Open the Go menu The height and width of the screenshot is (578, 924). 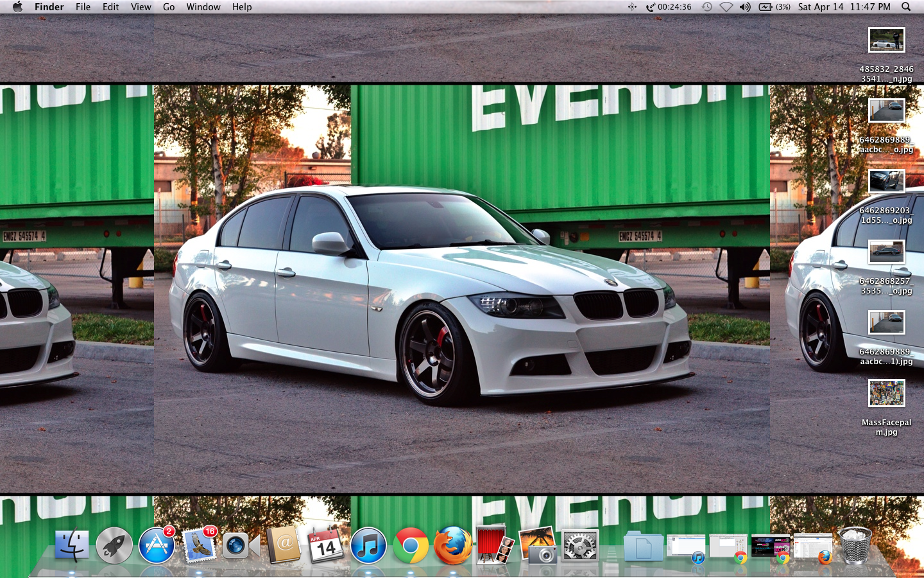coord(169,7)
